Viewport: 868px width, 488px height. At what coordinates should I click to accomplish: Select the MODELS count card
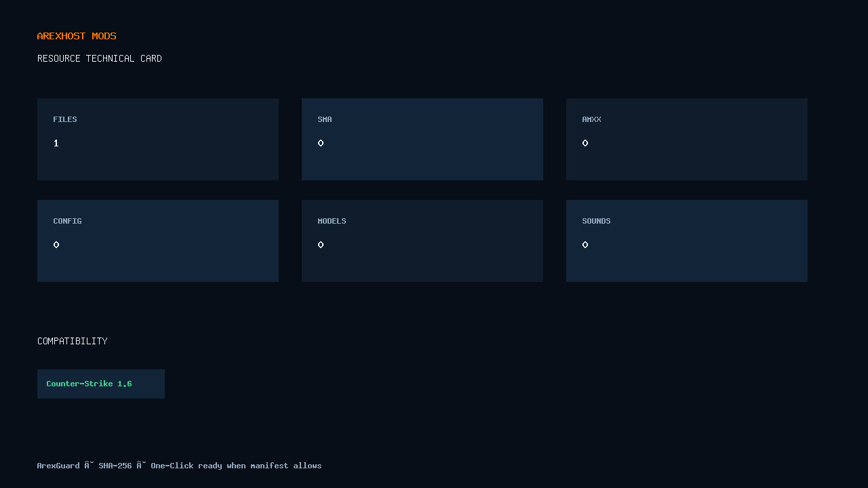point(422,241)
